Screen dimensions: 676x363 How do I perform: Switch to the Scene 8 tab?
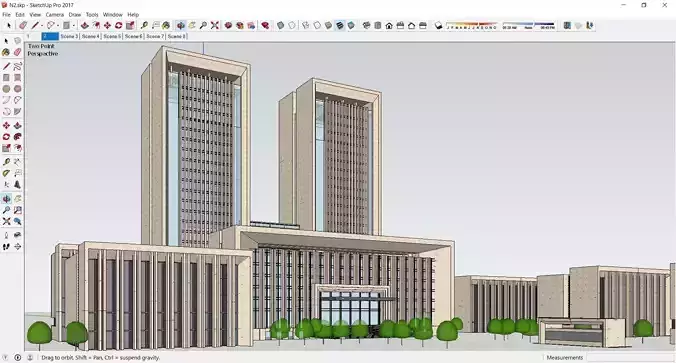click(x=177, y=36)
